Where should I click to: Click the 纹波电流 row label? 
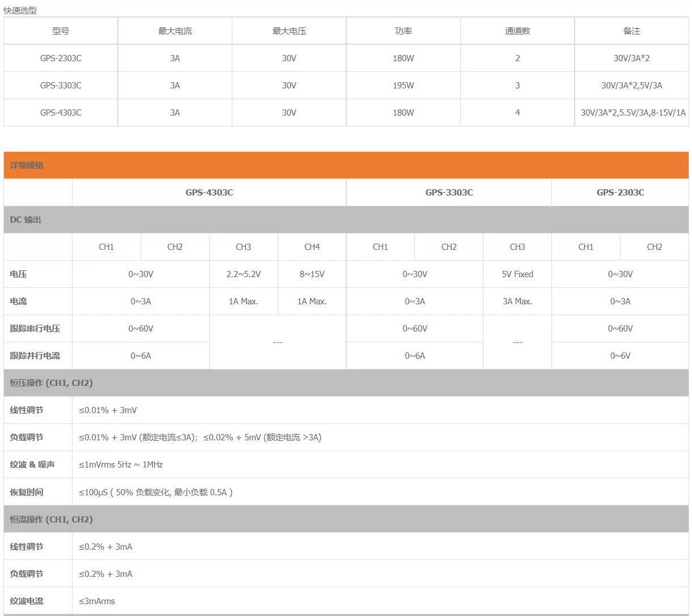click(27, 601)
